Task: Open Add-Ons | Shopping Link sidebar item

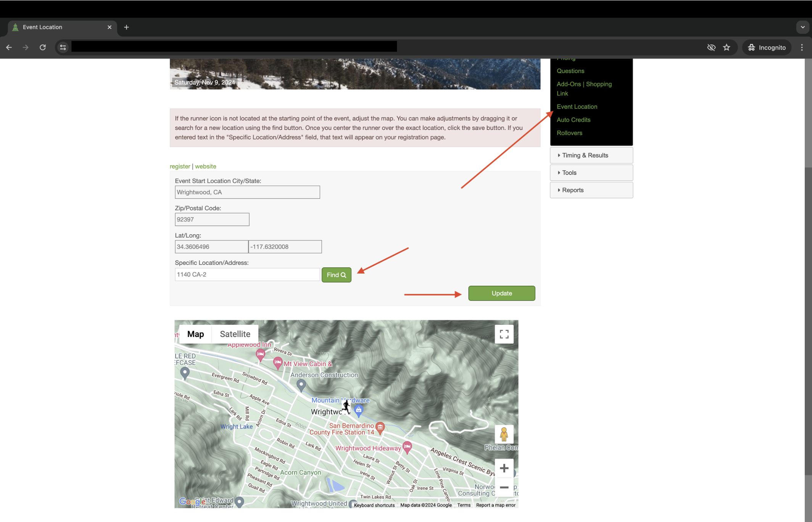Action: pos(584,89)
